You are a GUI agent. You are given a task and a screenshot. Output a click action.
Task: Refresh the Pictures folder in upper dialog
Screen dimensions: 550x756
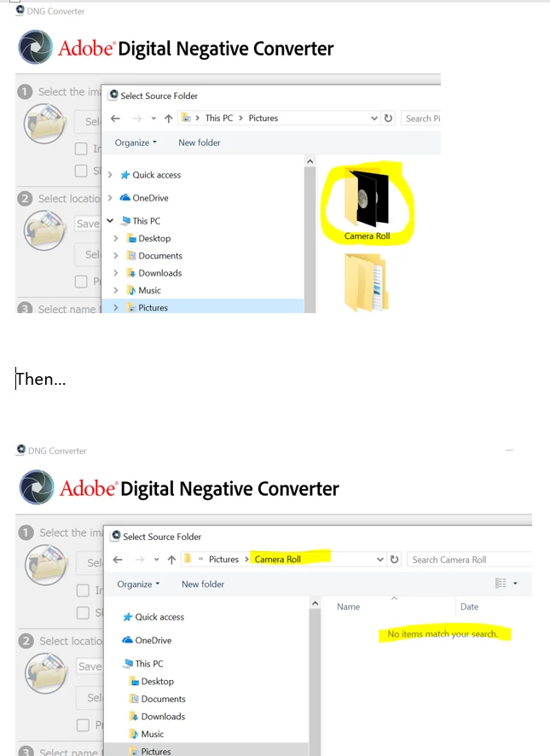point(388,118)
